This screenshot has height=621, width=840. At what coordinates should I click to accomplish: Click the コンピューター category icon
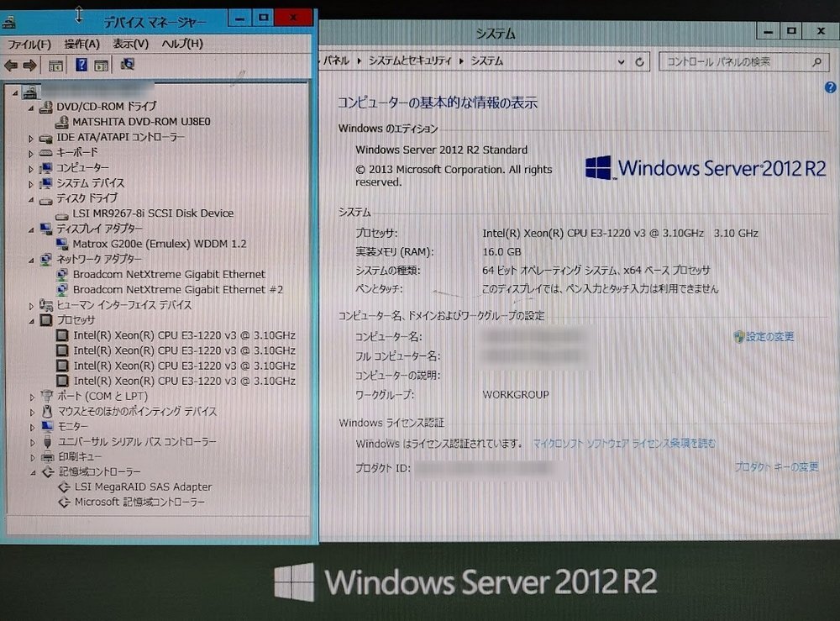tap(46, 168)
